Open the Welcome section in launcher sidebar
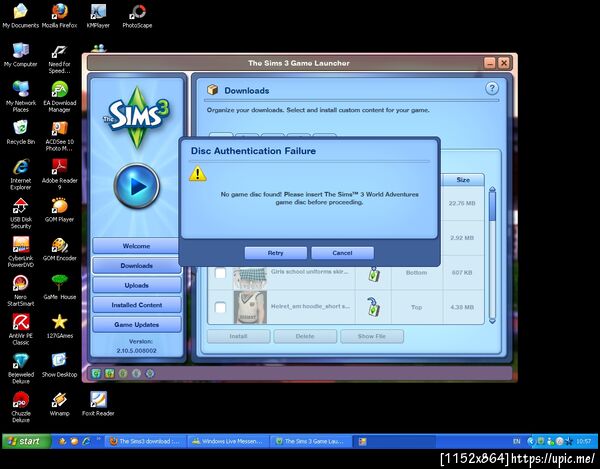Viewport: 600px width, 469px height. [137, 246]
